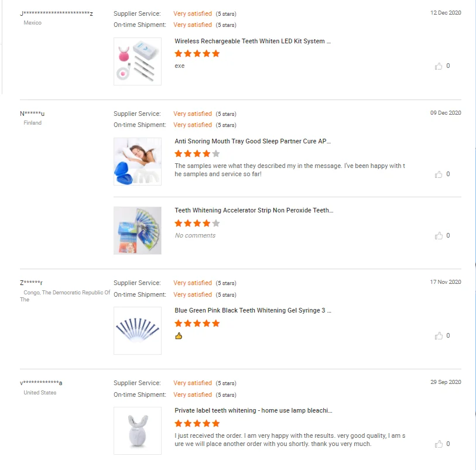
Task: Mark the Gel Syringe review as helpful
Action: click(439, 336)
